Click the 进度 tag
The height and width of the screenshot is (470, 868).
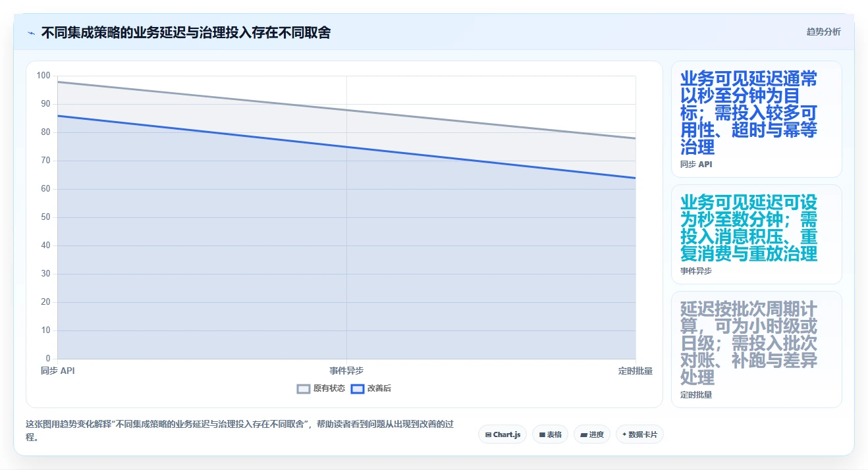coord(592,434)
